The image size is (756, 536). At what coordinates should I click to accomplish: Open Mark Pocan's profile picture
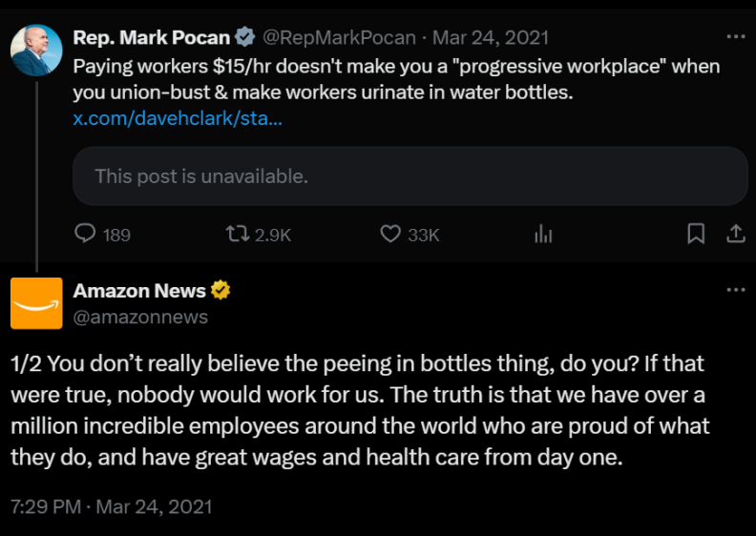pyautogui.click(x=36, y=50)
